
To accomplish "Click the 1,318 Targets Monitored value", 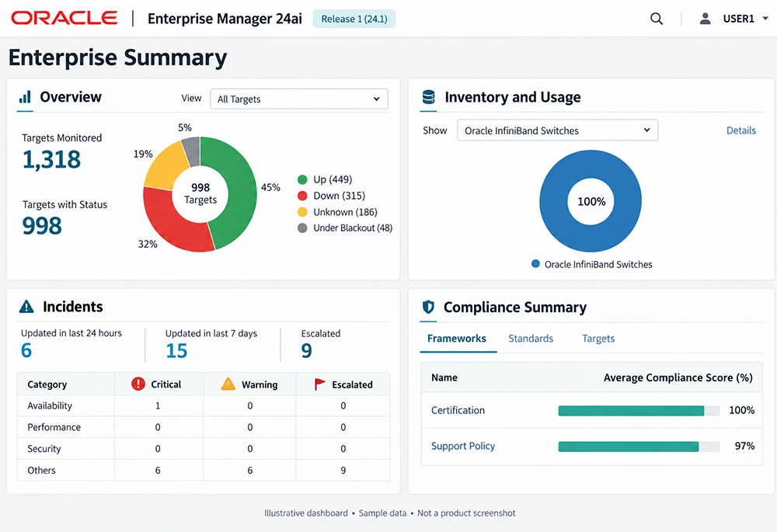I will click(51, 159).
